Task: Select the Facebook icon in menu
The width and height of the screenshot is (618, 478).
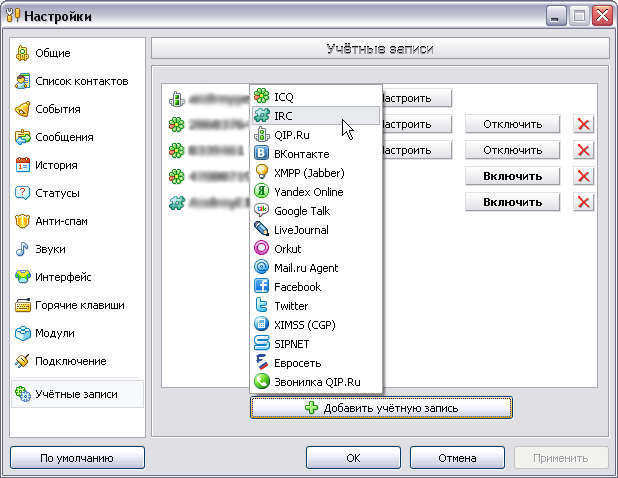Action: pyautogui.click(x=261, y=286)
